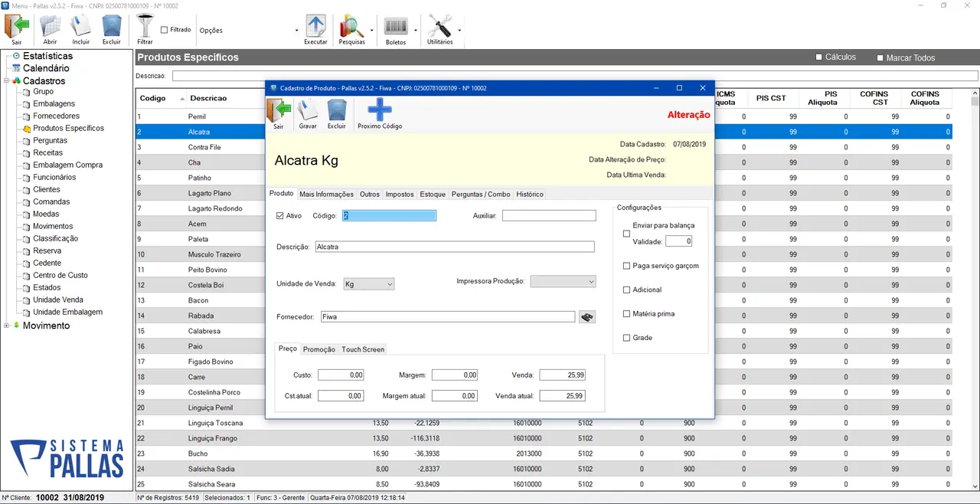Screen dimensions: 980x504
Task: Sort the table by Codigo column header
Action: tap(153, 98)
